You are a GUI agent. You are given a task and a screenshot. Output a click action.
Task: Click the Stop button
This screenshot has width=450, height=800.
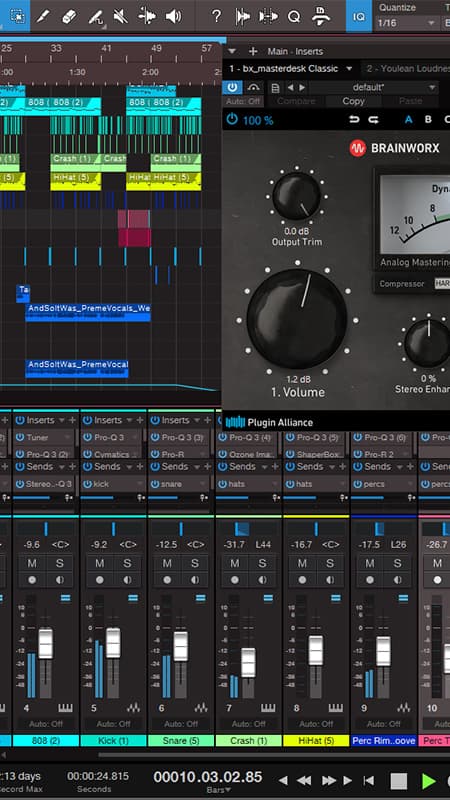[x=398, y=781]
